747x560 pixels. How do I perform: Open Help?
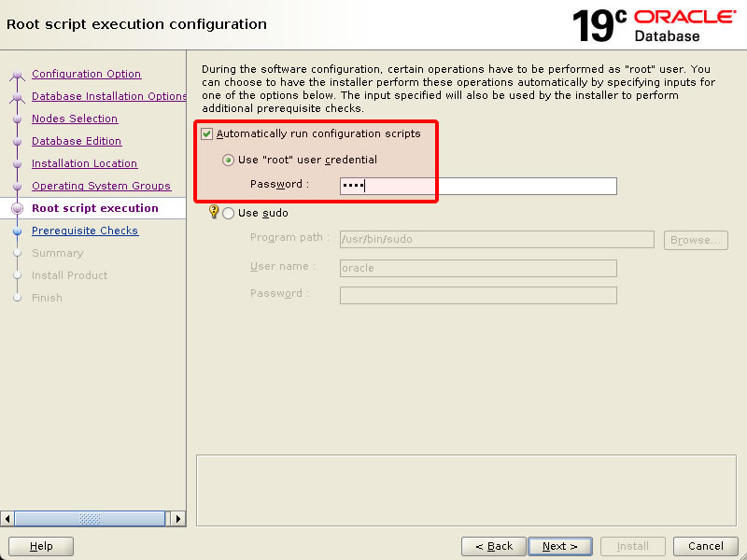point(41,546)
